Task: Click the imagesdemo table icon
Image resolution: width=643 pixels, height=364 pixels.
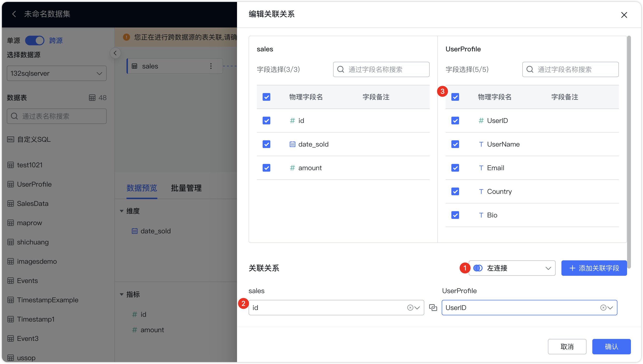Action: click(x=11, y=261)
